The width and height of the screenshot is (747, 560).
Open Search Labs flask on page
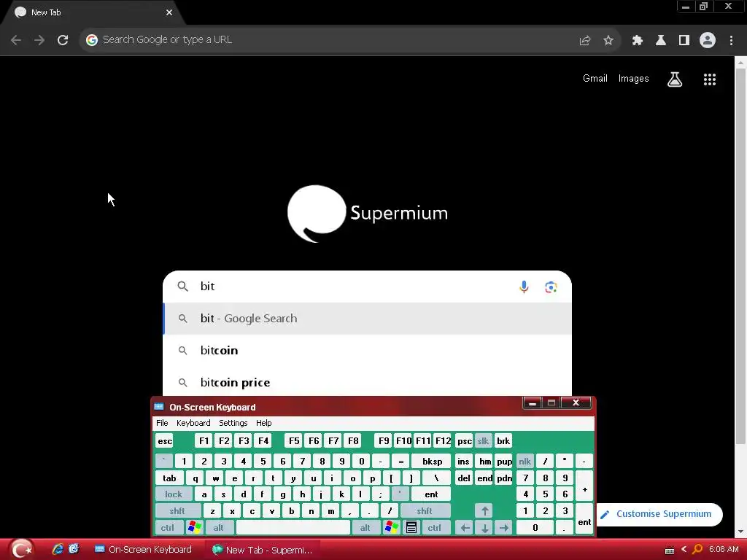675,79
